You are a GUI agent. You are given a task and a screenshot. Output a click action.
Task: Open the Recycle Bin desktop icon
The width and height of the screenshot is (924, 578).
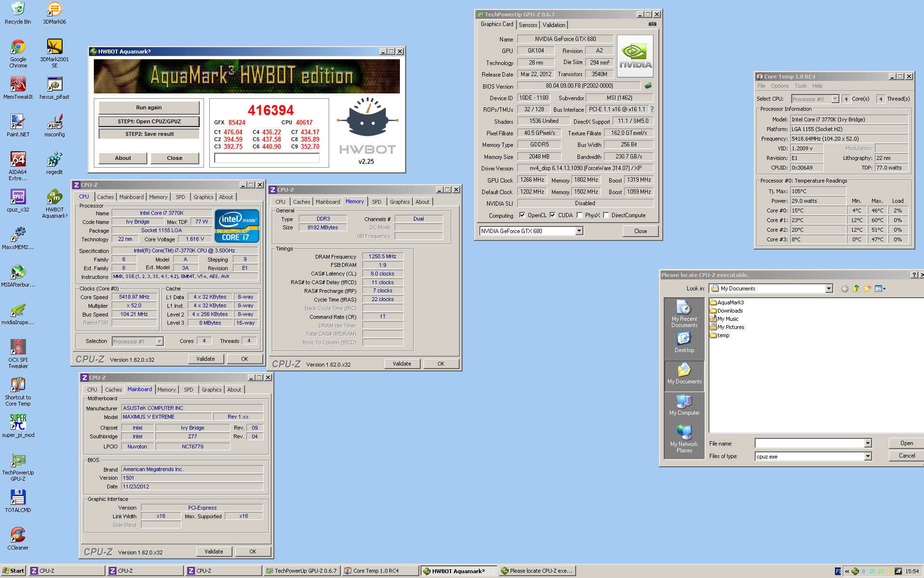[x=18, y=13]
